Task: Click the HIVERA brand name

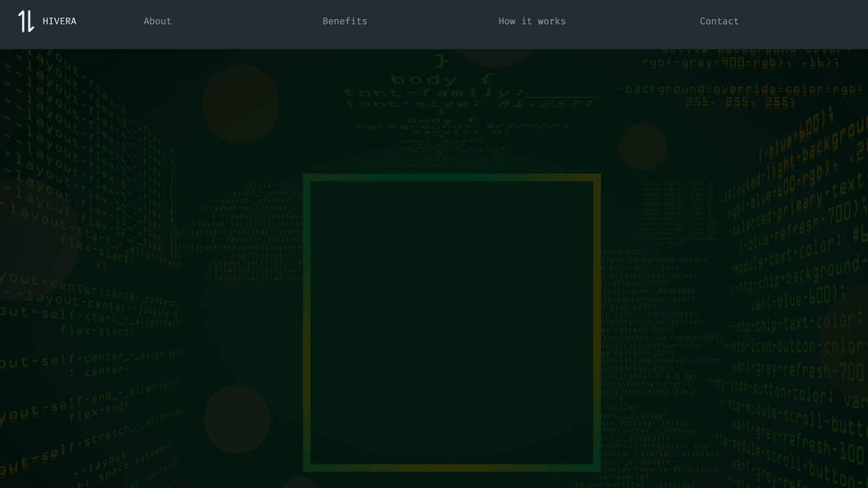Action: 60,21
